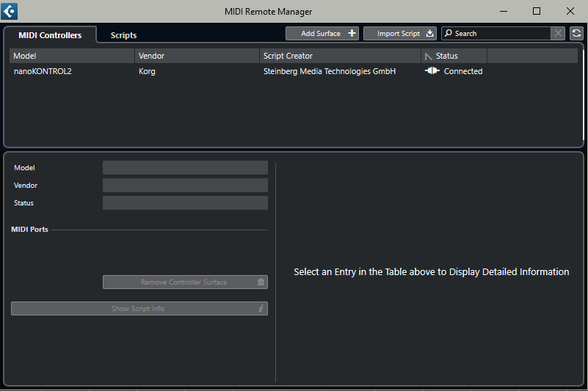
Task: Close the MIDI Remote Manager window
Action: 570,11
